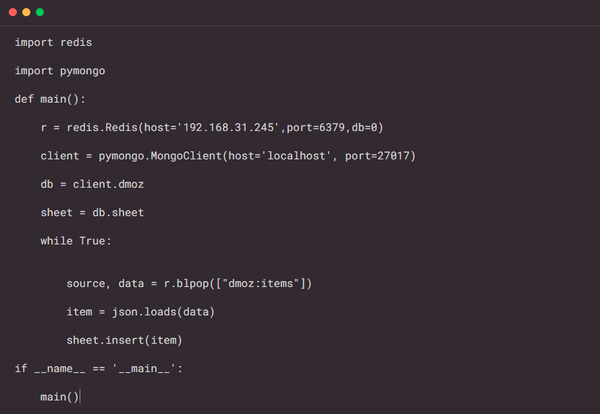
Task: Click 'port=27017' in the MongoClient call
Action: pos(377,156)
